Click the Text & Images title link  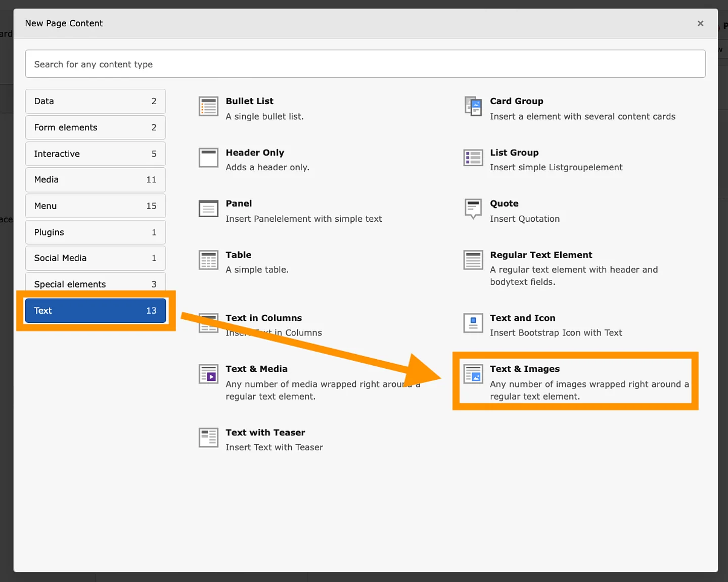coord(524,369)
